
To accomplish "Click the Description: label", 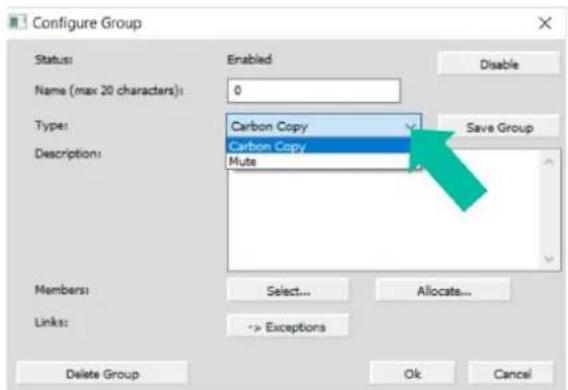I will tap(68, 154).
